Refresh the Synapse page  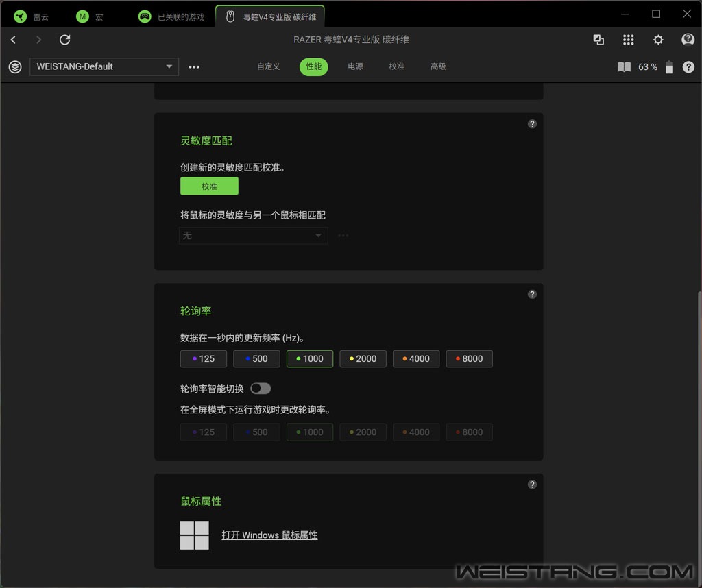coord(65,40)
